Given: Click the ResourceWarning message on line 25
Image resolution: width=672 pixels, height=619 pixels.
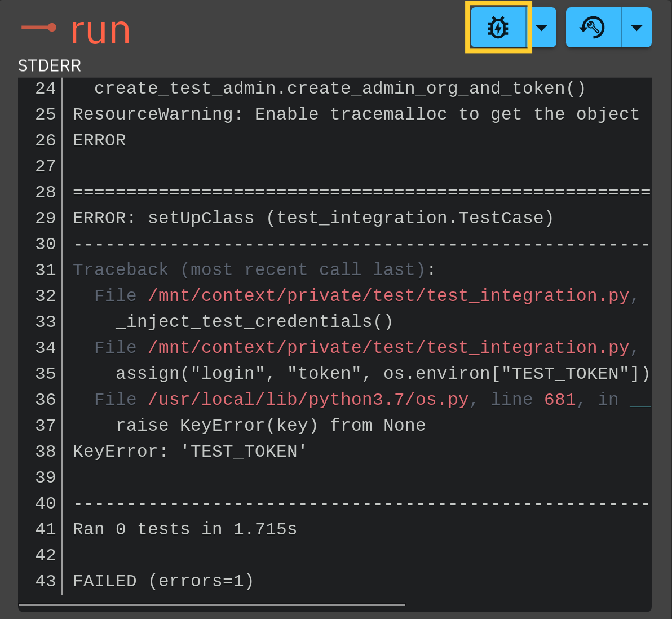Looking at the screenshot, I should tap(355, 114).
